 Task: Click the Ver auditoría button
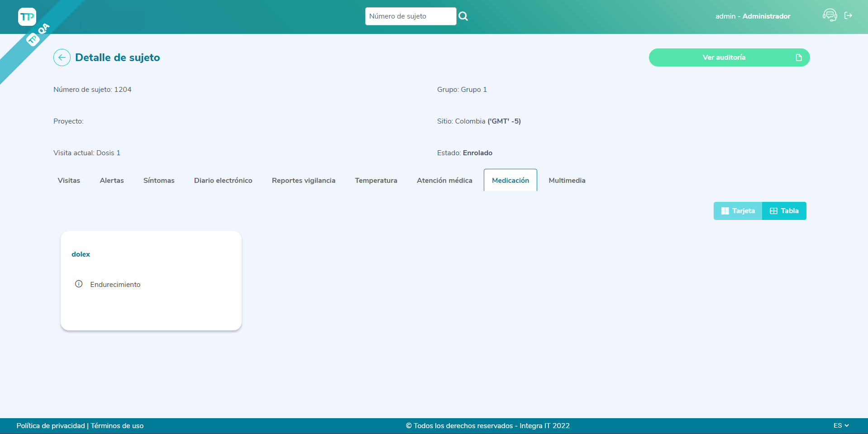[x=729, y=57]
